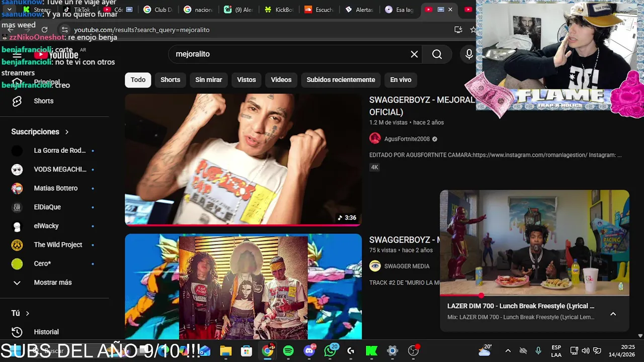Open SWAGGER MEDIA channel name link
644x362 pixels.
tap(407, 266)
